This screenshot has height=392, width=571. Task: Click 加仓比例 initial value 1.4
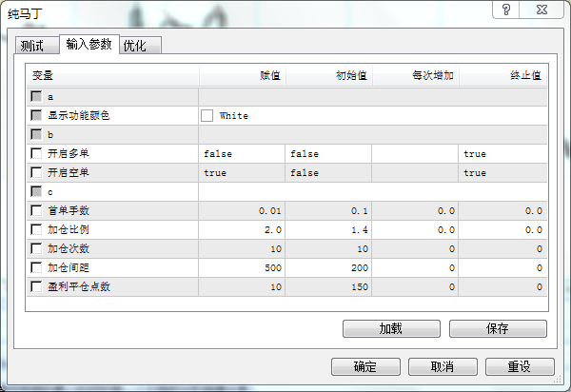point(328,230)
